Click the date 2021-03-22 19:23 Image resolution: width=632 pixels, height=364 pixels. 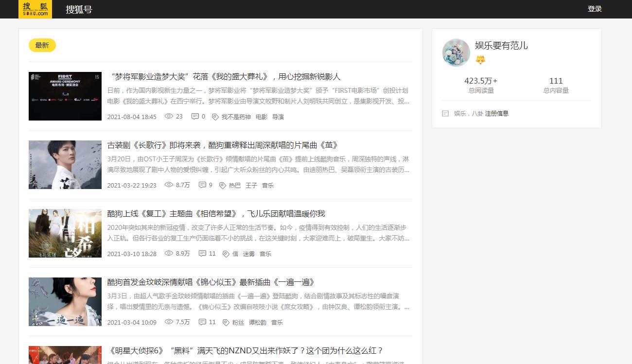tap(132, 186)
